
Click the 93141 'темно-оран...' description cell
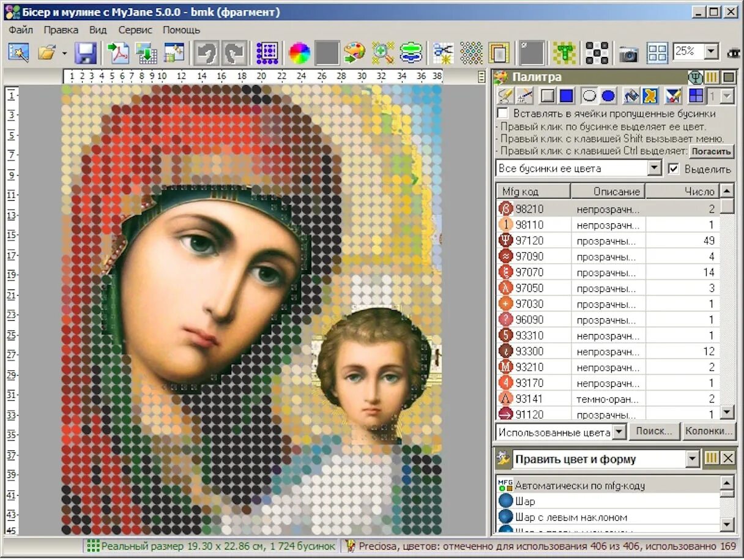click(x=608, y=398)
